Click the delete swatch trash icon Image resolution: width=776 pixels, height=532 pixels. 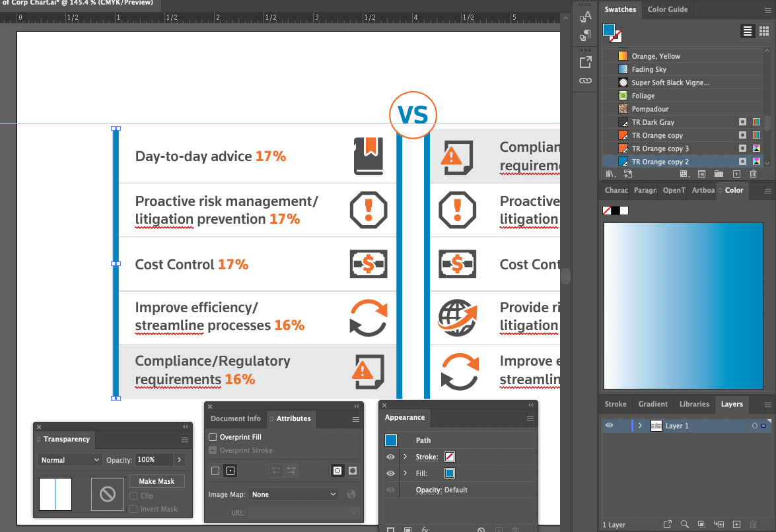(753, 174)
